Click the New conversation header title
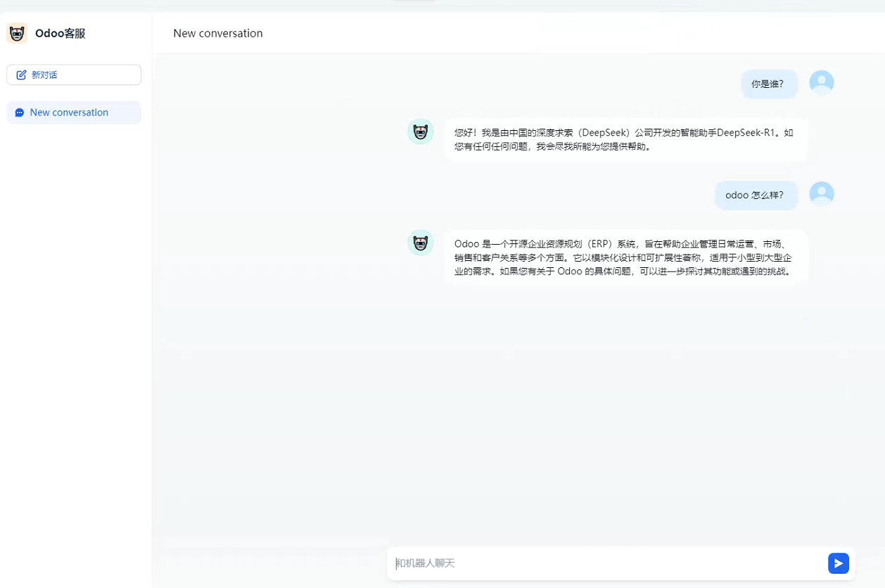This screenshot has width=885, height=588. (218, 33)
